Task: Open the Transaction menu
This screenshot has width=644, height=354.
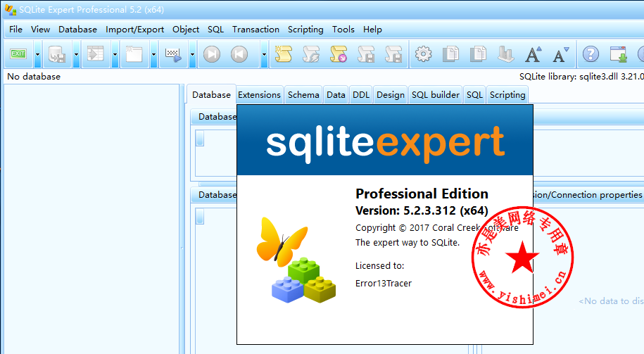Action: point(255,30)
